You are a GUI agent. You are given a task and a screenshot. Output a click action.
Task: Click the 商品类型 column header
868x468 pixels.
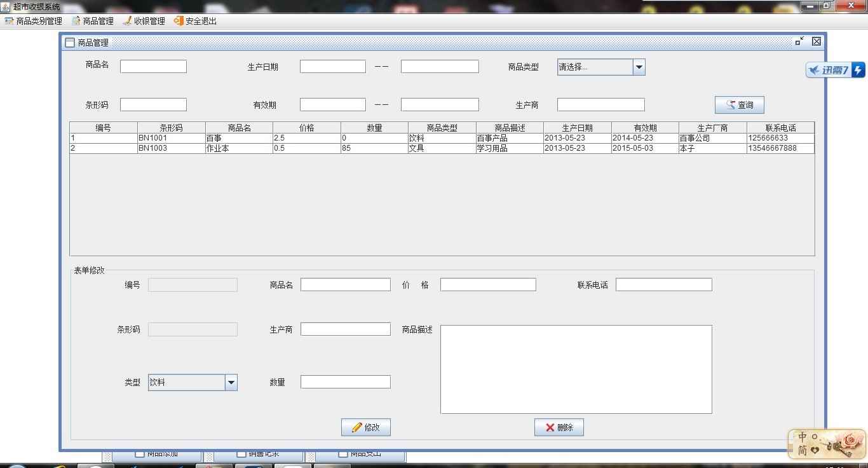442,128
